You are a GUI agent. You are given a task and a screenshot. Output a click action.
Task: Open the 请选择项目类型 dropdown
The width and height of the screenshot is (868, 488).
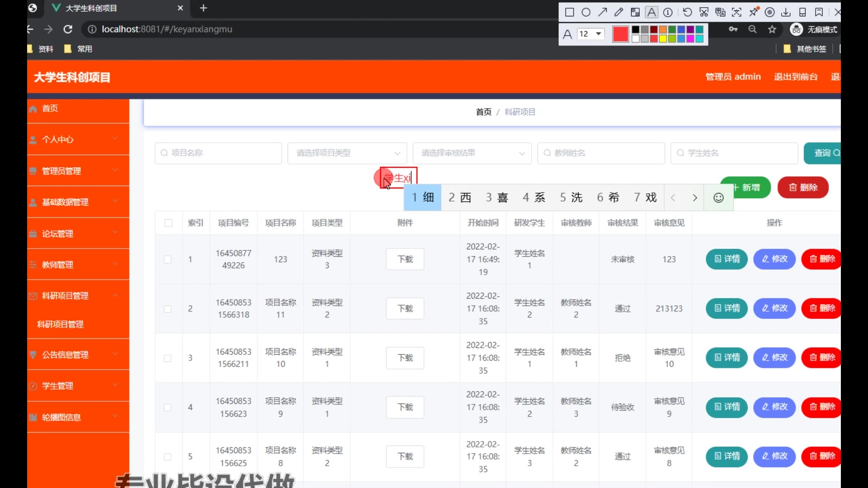coord(347,153)
